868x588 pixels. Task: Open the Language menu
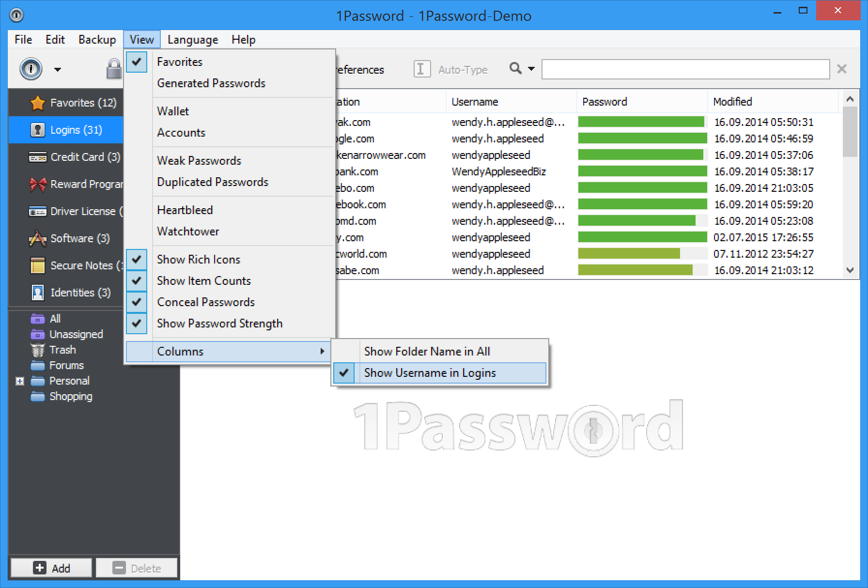pos(193,40)
